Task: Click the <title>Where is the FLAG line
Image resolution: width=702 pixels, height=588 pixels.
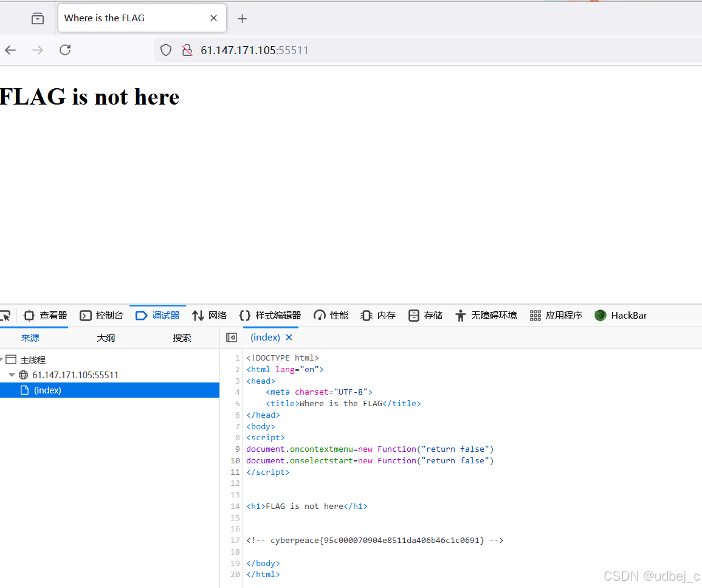Action: 343,404
